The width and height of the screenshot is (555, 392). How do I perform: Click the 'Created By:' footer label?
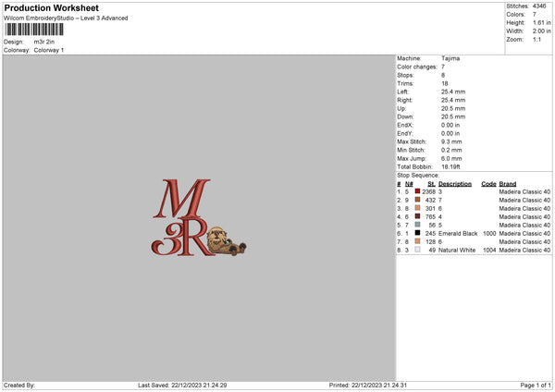click(x=19, y=386)
